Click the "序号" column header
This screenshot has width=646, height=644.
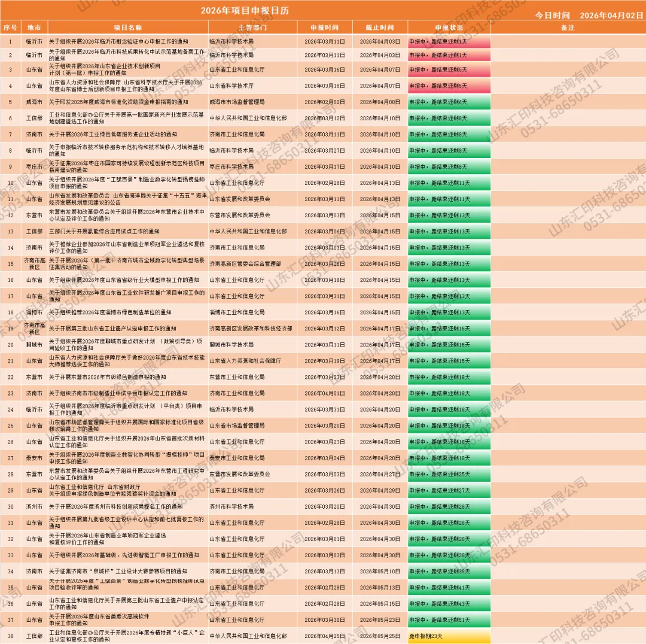click(x=10, y=28)
